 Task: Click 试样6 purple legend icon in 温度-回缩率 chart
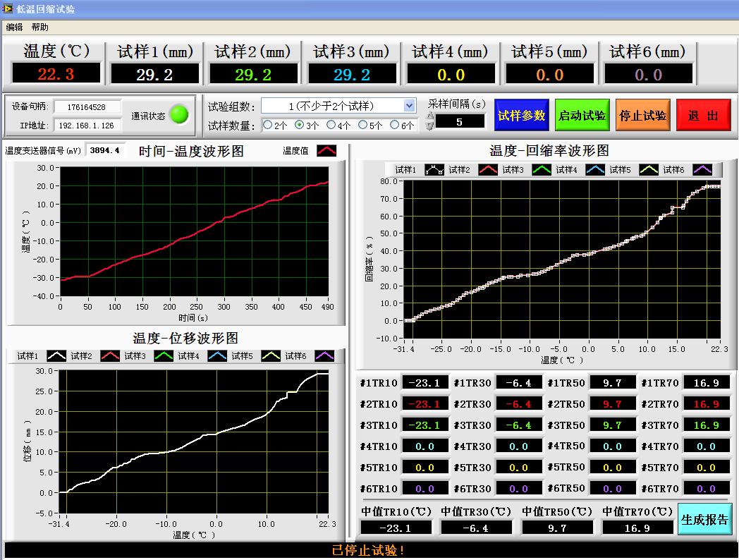tap(702, 170)
